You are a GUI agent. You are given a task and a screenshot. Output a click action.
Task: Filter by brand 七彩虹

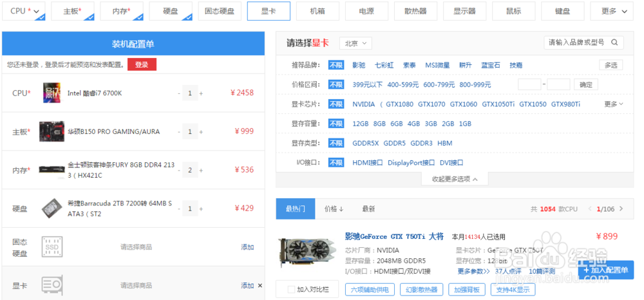(384, 65)
